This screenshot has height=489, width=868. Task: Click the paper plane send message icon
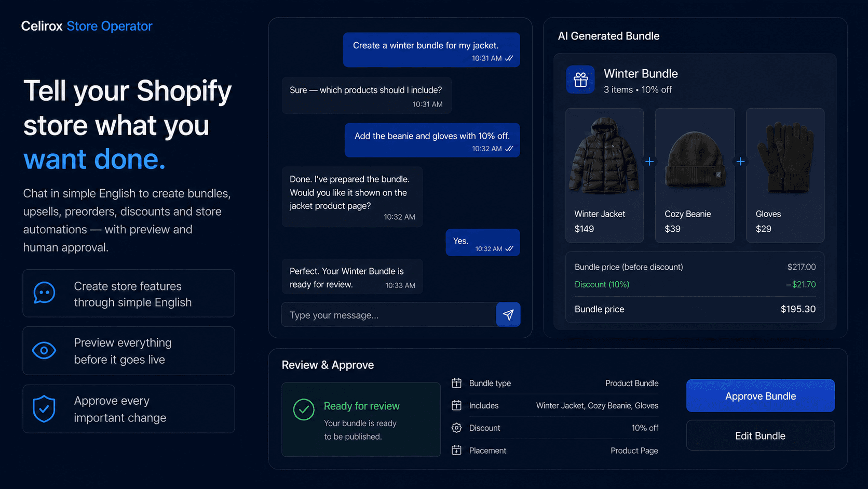pyautogui.click(x=508, y=315)
